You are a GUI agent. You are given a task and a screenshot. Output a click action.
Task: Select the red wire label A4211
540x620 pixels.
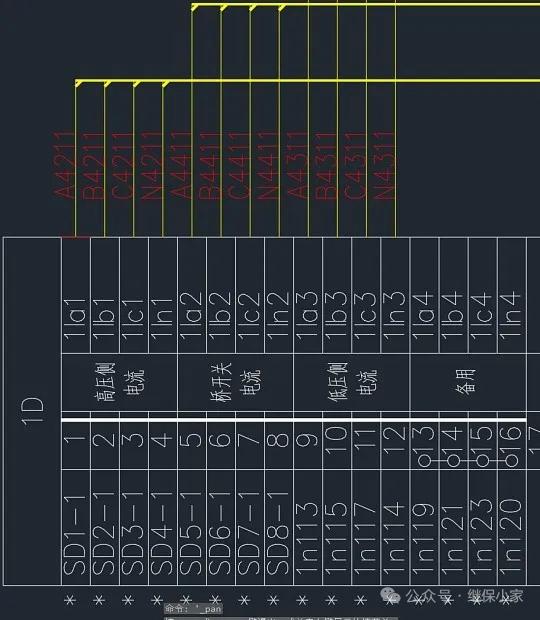click(65, 165)
